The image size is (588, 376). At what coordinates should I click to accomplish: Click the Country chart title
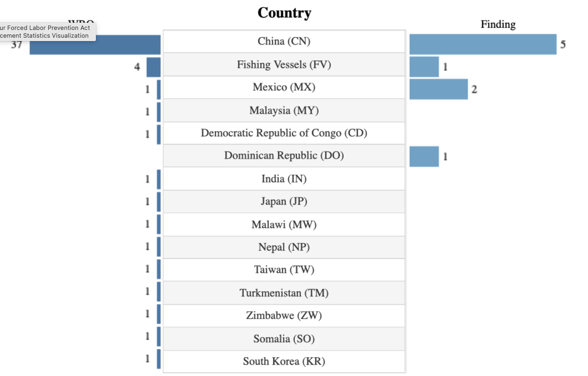[284, 13]
